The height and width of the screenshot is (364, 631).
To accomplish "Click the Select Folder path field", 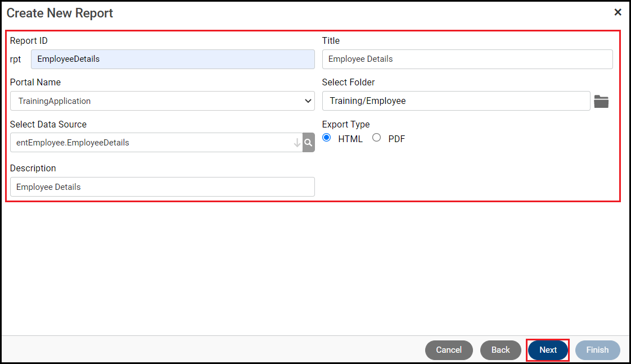I will click(x=456, y=101).
